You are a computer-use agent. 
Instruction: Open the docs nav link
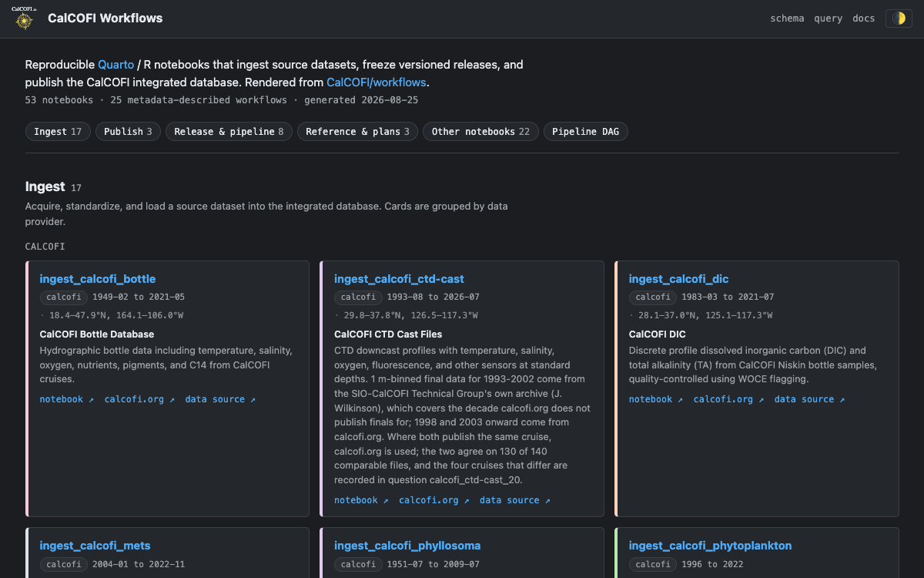coord(864,18)
